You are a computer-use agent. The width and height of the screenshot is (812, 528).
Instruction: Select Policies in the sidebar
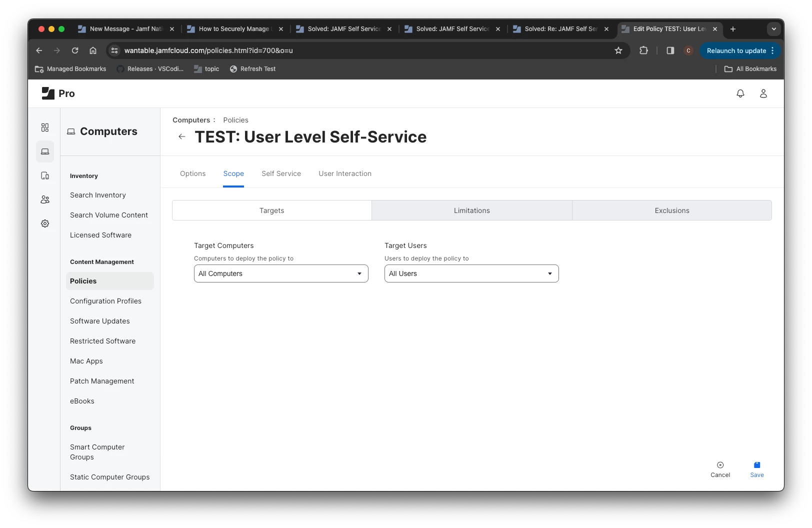(110, 281)
